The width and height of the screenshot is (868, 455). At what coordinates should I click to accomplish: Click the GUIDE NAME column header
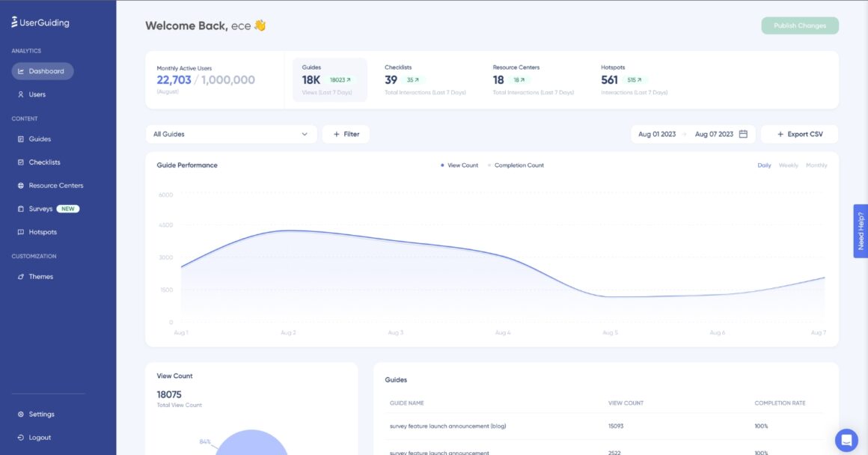(407, 403)
